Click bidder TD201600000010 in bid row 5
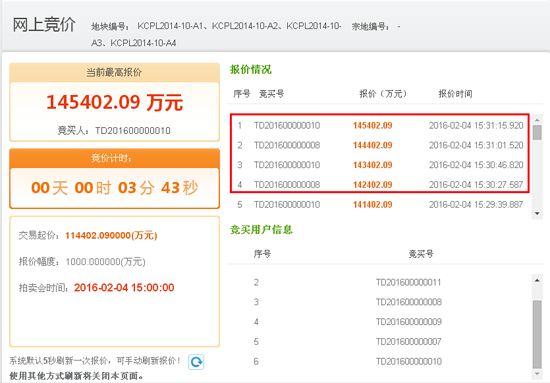This screenshot has height=383, width=550. pyautogui.click(x=287, y=204)
